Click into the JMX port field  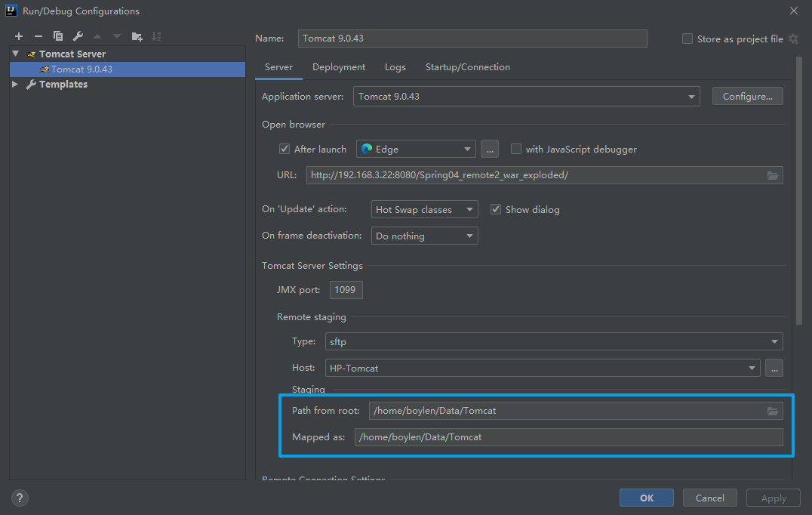(346, 290)
